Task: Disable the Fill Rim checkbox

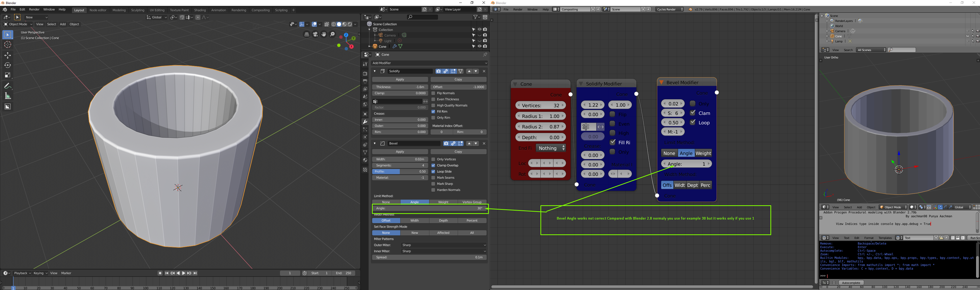Action: point(433,112)
